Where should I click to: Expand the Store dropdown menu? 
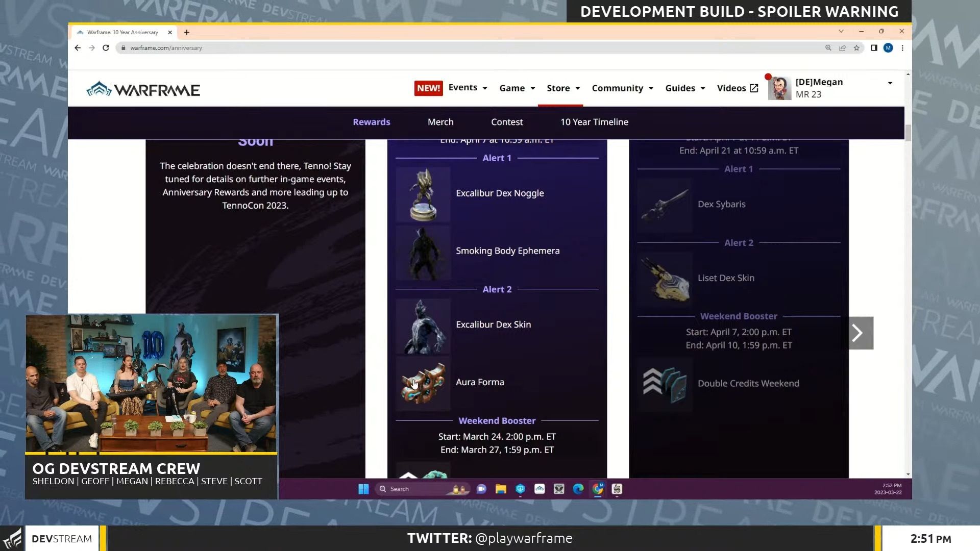click(563, 88)
